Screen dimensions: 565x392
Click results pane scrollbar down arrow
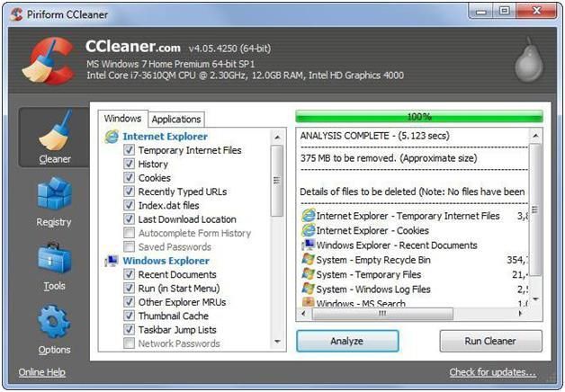point(535,299)
